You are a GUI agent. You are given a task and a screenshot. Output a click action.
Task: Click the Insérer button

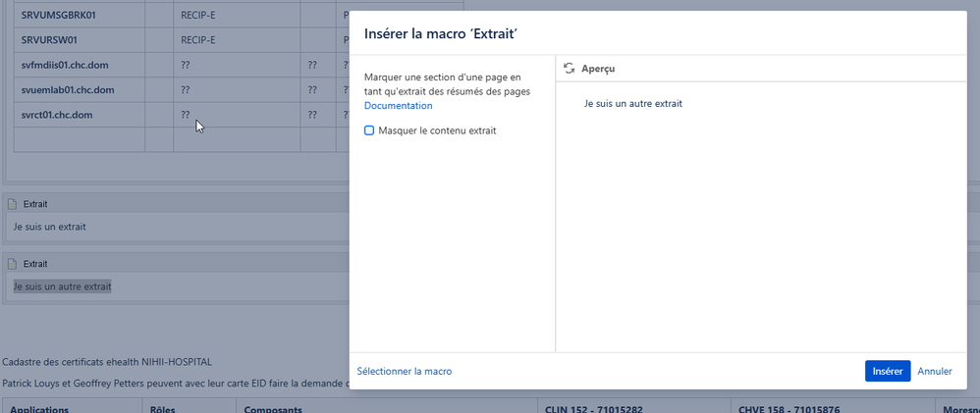pyautogui.click(x=888, y=371)
